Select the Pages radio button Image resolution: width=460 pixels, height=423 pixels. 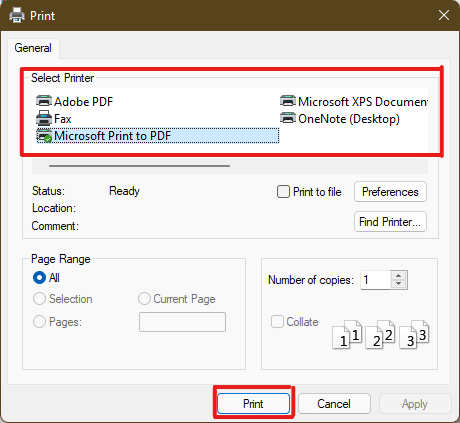coord(39,322)
